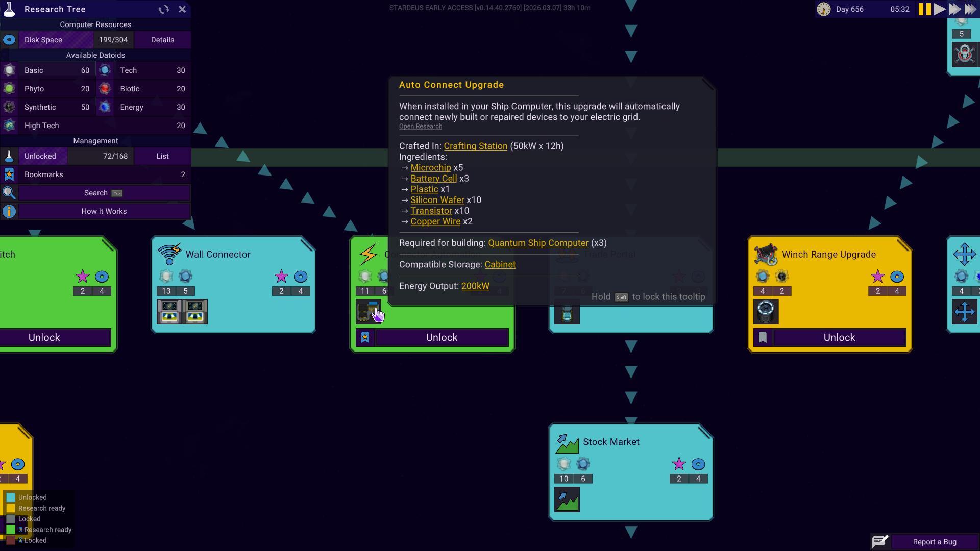
Task: Click the pause game speed button
Action: [924, 9]
